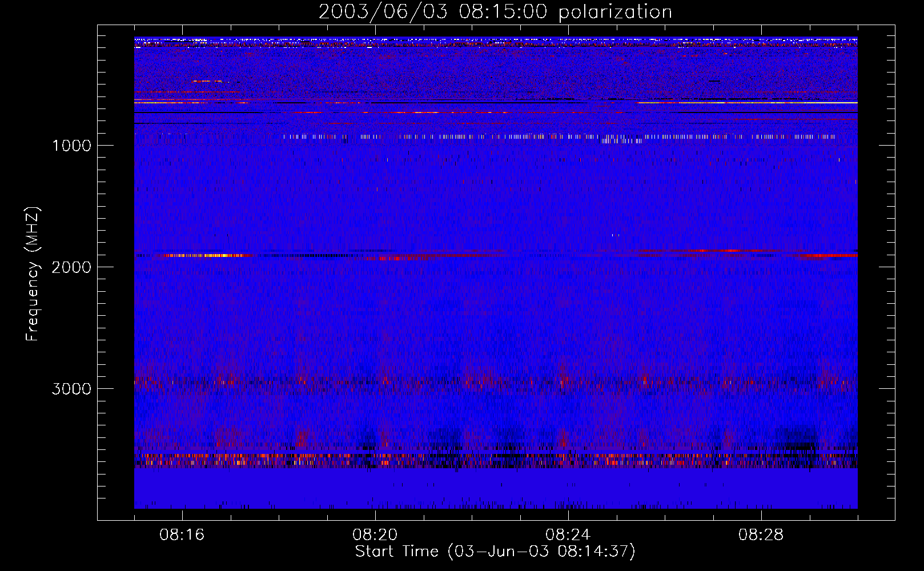Click the plot title '2003/06/03 08:15:00 polarization'
924x571 pixels.
click(495, 12)
